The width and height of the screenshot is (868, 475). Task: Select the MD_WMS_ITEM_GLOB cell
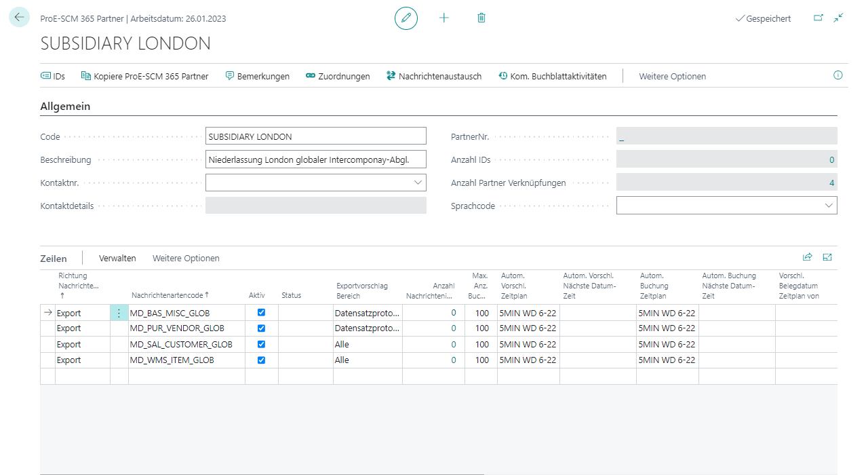coord(186,360)
